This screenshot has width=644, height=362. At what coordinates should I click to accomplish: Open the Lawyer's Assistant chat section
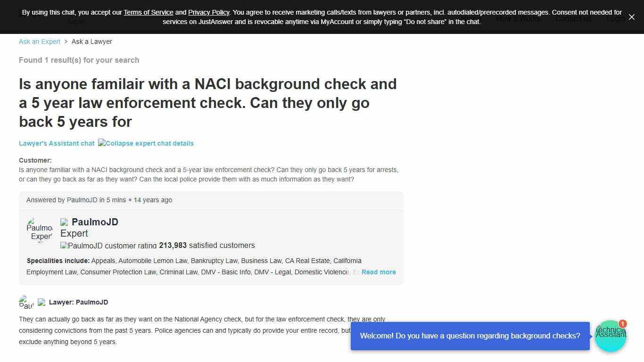pyautogui.click(x=57, y=143)
